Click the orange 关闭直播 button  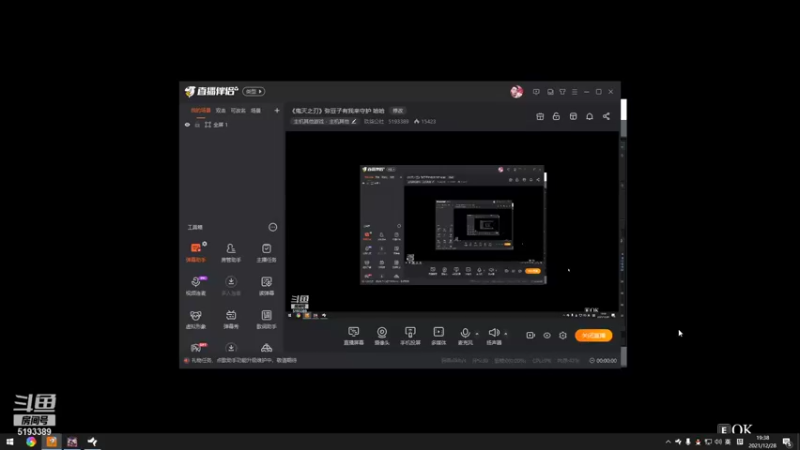(593, 335)
